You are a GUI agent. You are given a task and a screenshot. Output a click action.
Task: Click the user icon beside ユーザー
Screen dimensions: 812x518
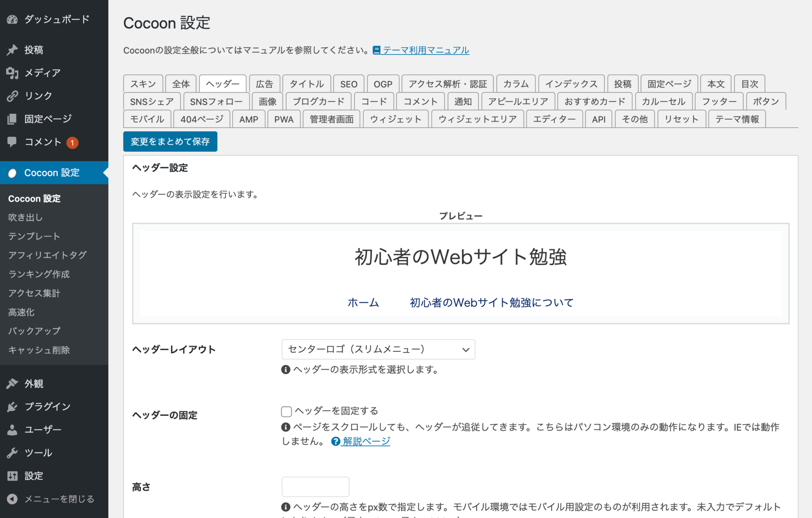point(12,430)
